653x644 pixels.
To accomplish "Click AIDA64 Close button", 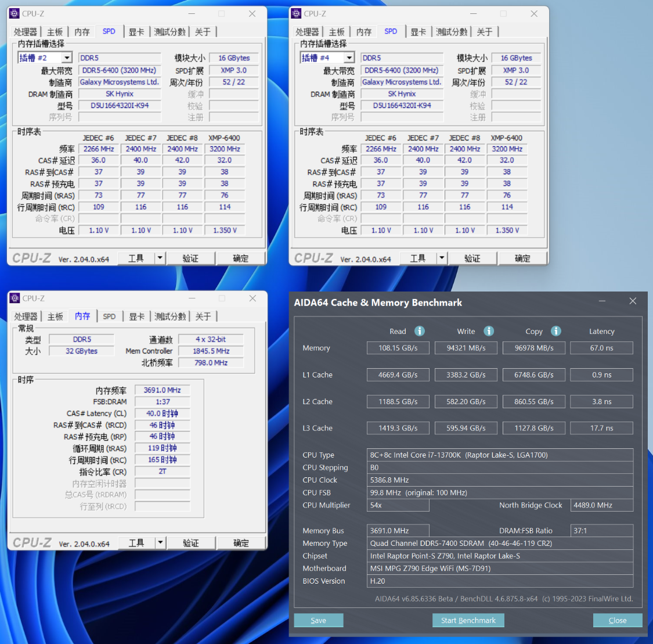I will tap(618, 620).
